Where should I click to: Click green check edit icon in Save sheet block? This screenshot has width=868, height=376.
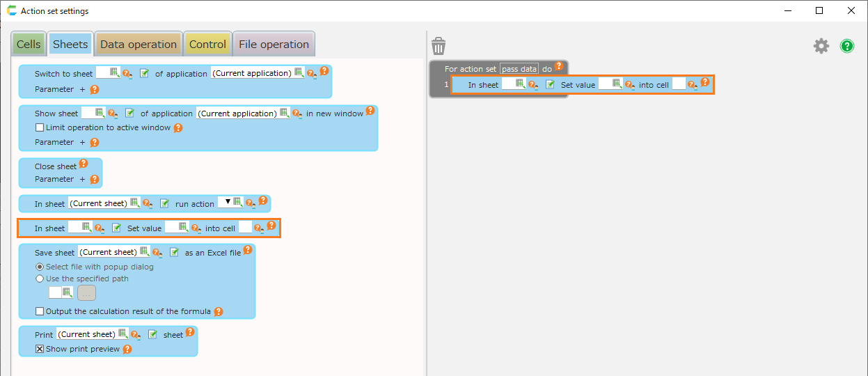click(175, 253)
